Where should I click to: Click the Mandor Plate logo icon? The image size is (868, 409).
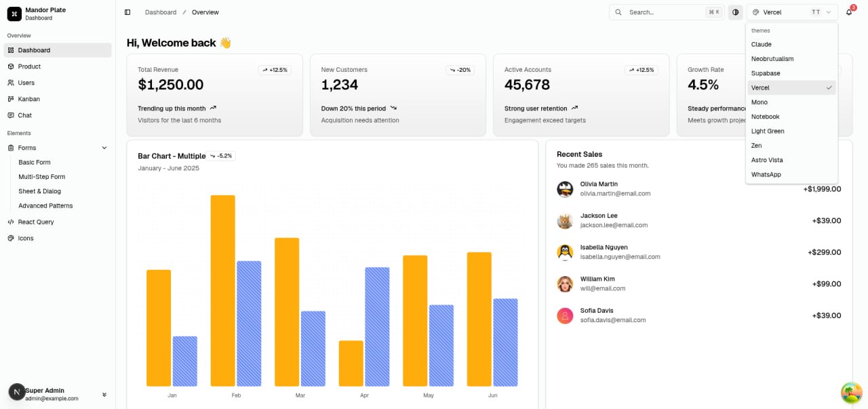tap(14, 14)
